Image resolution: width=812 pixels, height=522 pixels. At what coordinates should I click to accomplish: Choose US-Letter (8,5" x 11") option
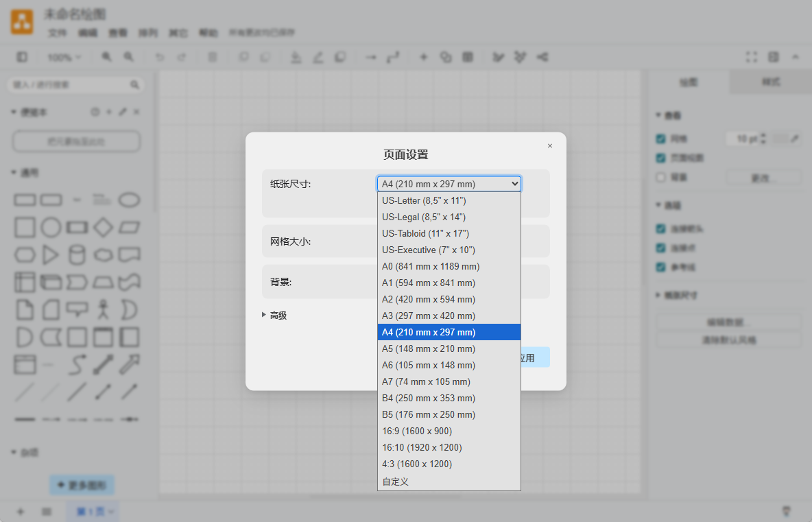[x=449, y=200]
